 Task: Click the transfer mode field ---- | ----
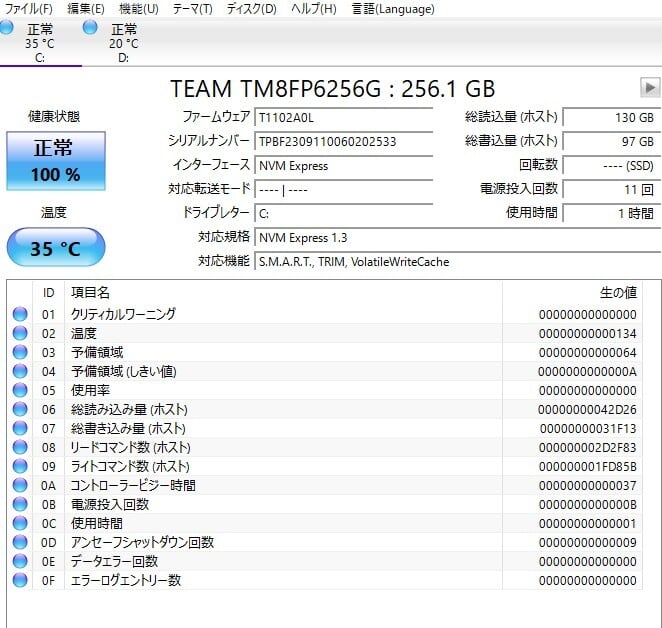[344, 190]
